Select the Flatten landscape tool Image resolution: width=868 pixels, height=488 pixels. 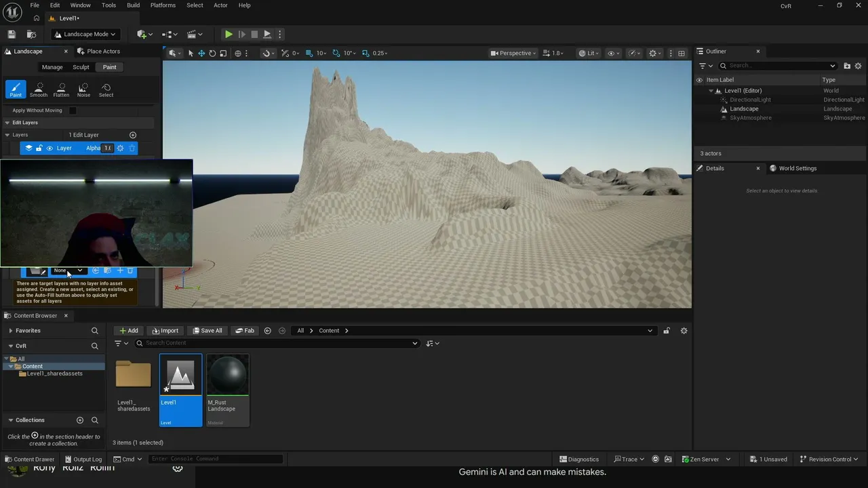[61, 89]
